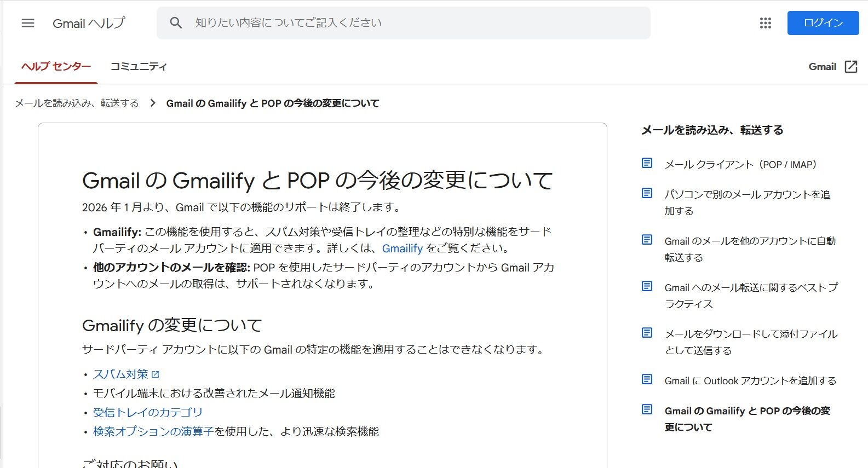The height and width of the screenshot is (468, 868).
Task: Open the hamburger main menu
Action: [28, 23]
